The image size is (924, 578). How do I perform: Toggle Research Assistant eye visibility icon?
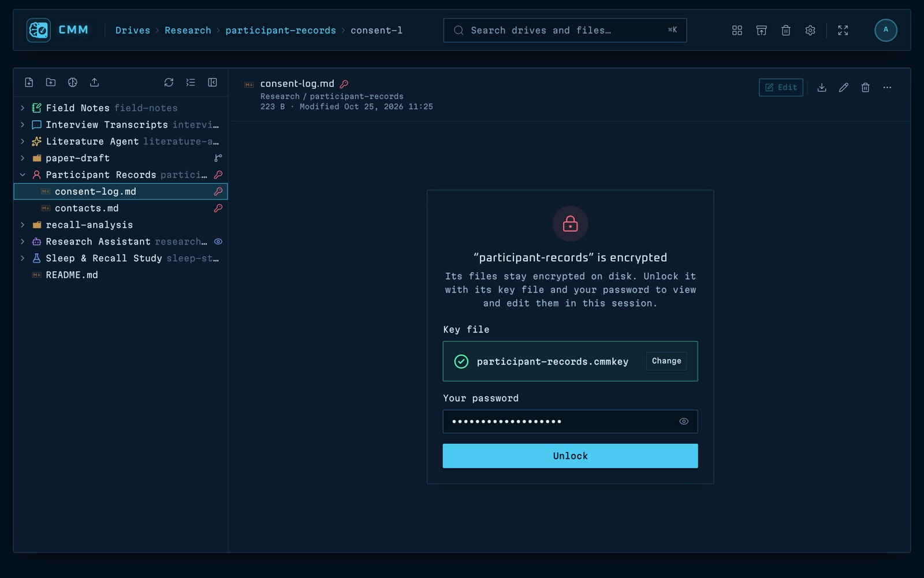click(x=218, y=242)
